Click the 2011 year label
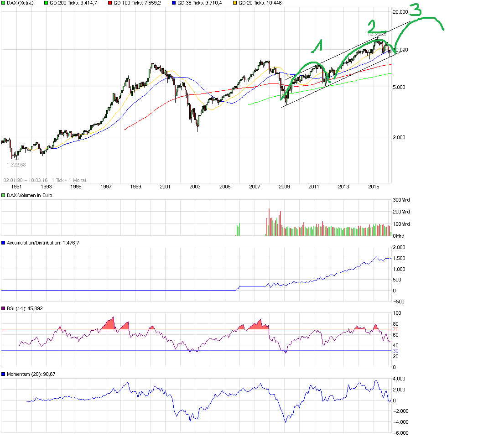The image size is (504, 437). pyautogui.click(x=314, y=187)
